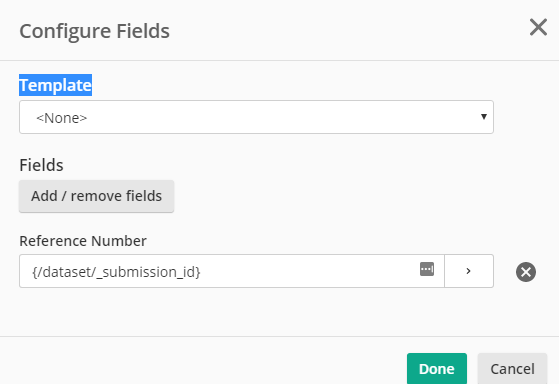
Task: Open the ellipsis expression editor icon
Action: pos(427,269)
